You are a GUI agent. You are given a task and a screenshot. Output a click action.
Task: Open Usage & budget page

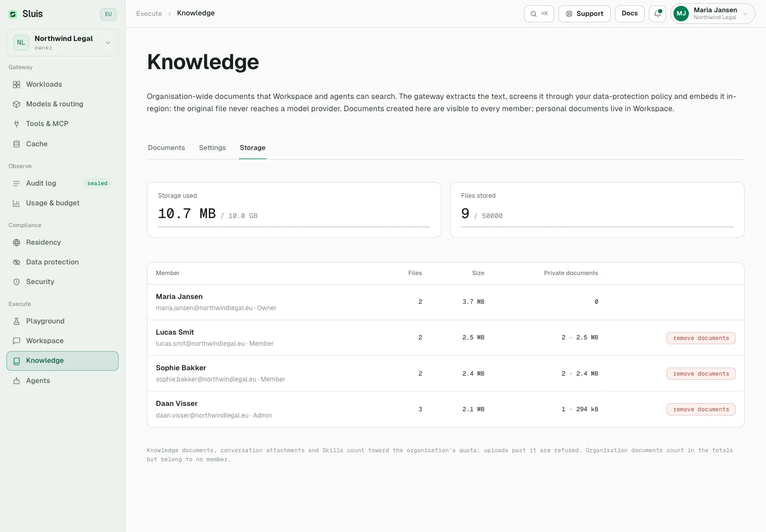pos(62,203)
